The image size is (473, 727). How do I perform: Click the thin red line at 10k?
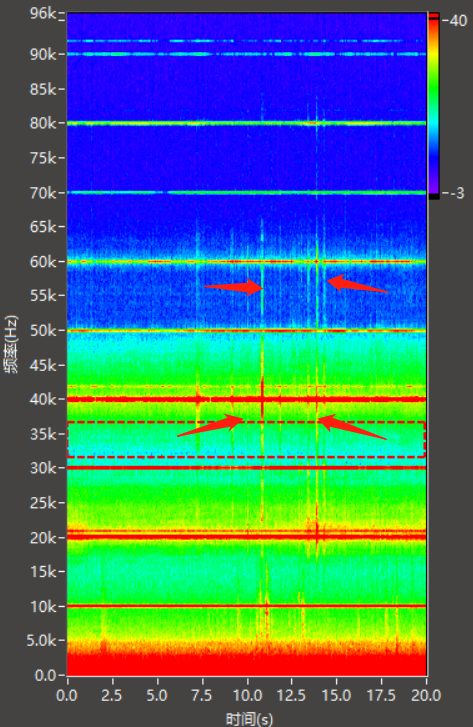[x=246, y=606]
